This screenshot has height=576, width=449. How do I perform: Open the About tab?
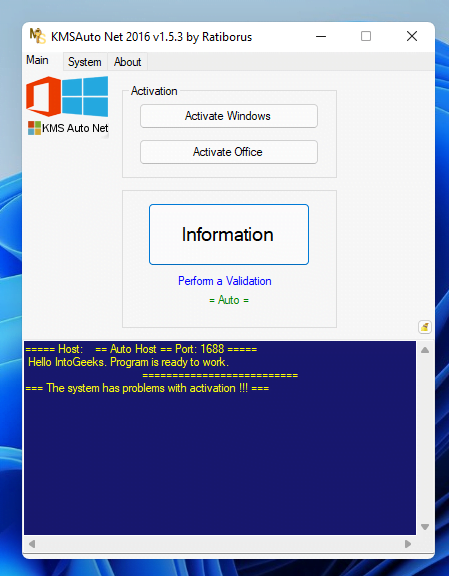pyautogui.click(x=127, y=62)
